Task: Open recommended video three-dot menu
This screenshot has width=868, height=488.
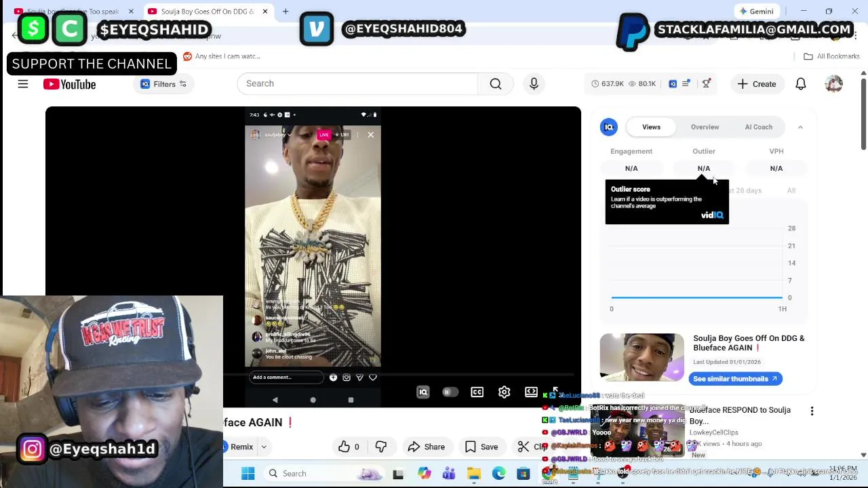Action: pyautogui.click(x=812, y=411)
